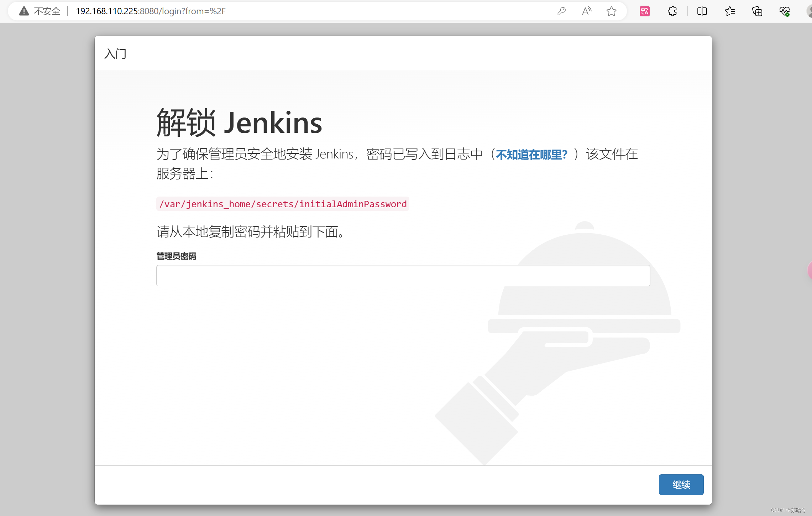Add page to favorites with star icon

(x=611, y=11)
